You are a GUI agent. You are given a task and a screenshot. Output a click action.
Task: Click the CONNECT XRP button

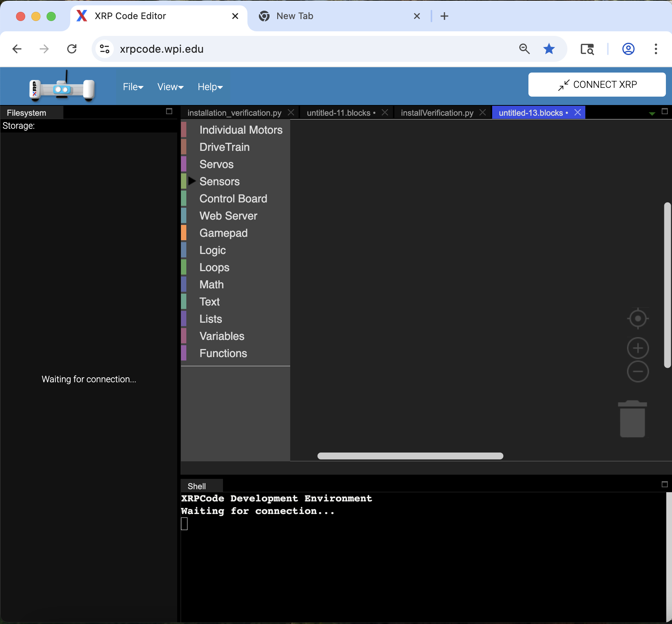point(597,84)
